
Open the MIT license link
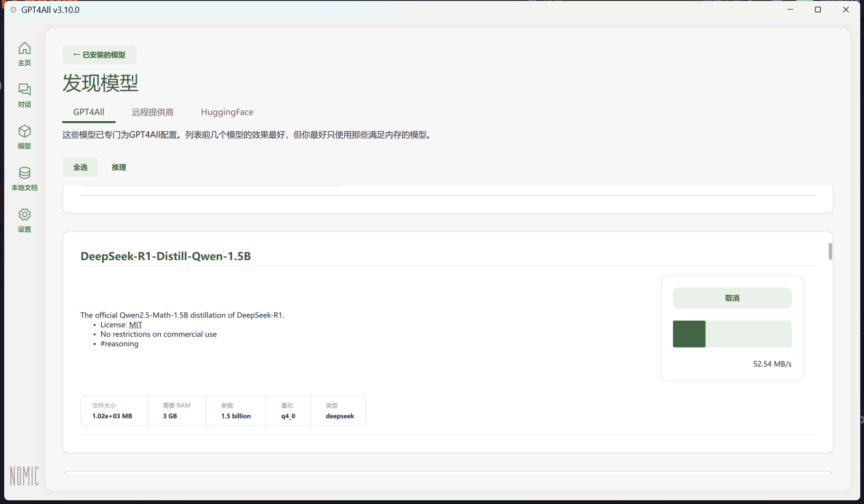tap(136, 325)
